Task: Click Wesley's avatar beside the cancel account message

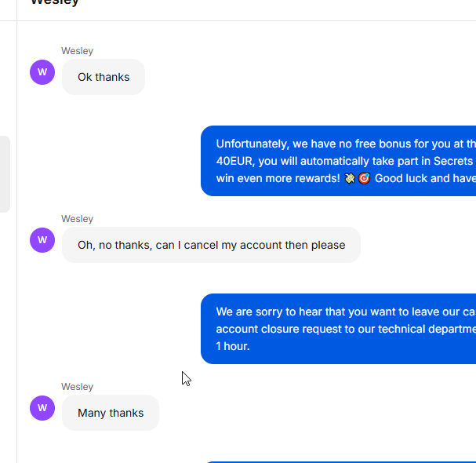Action: [x=42, y=240]
